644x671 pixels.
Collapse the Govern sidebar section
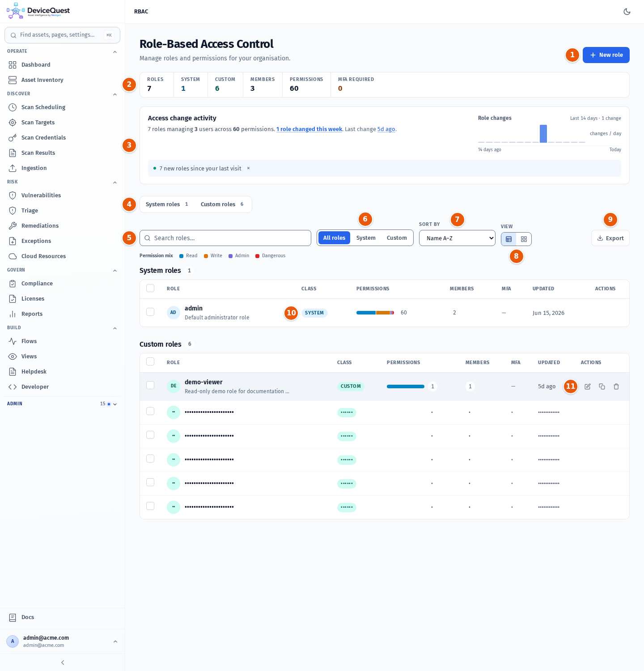click(x=115, y=271)
